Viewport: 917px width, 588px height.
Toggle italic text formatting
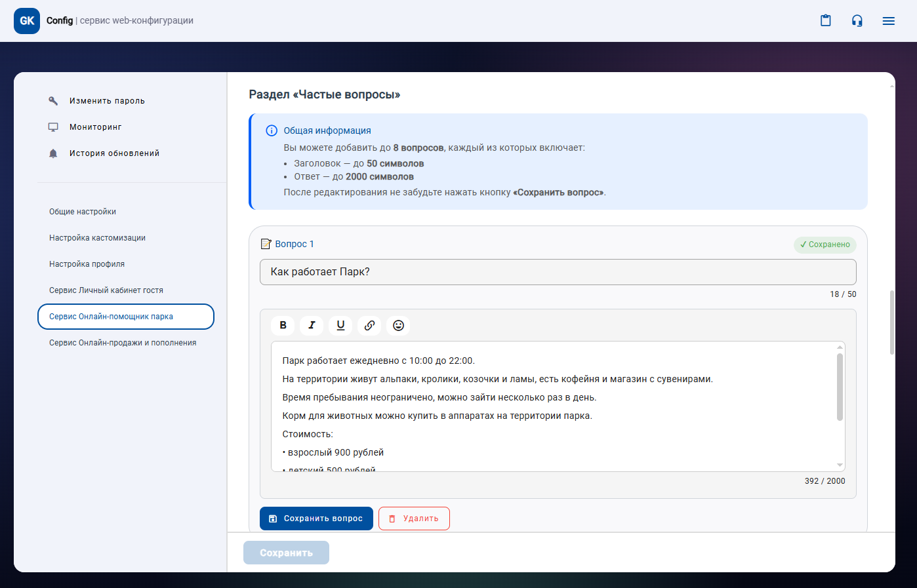pos(312,325)
